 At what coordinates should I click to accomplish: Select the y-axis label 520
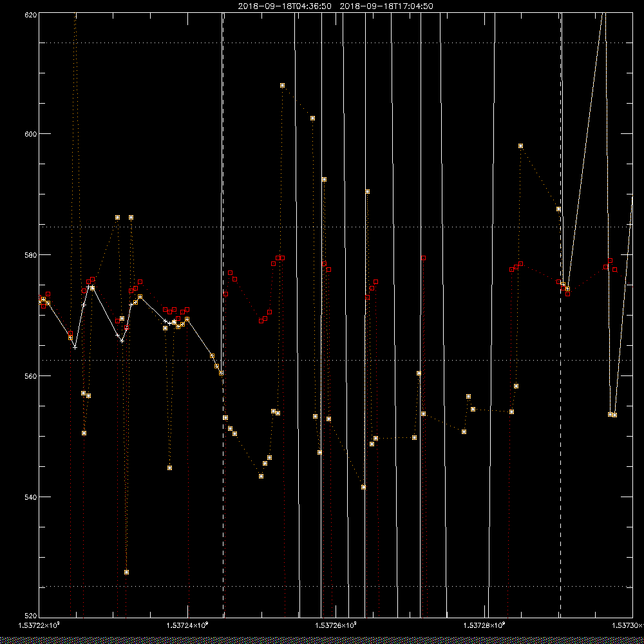(31, 616)
